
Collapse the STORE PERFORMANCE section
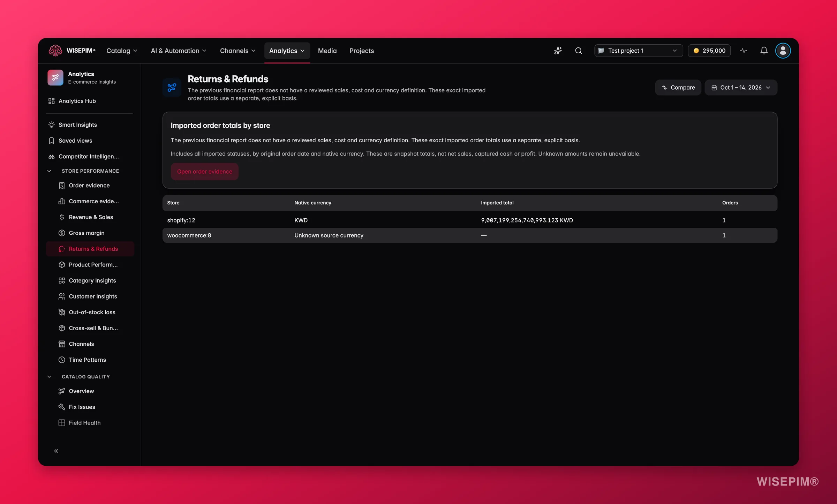pyautogui.click(x=49, y=171)
